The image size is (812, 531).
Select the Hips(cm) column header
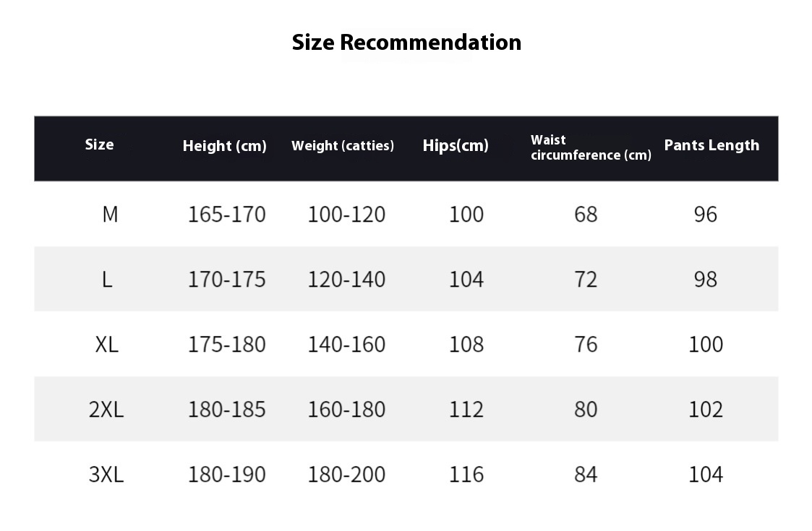[456, 145]
